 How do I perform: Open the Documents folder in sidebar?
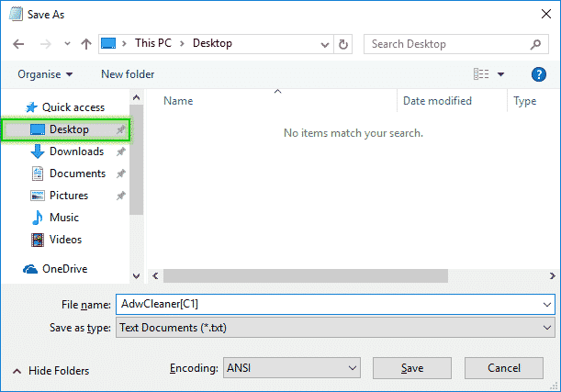[x=77, y=174]
